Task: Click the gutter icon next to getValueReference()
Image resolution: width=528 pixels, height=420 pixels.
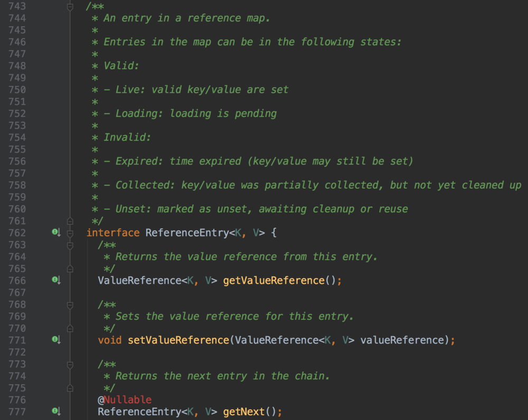Action: [x=55, y=280]
